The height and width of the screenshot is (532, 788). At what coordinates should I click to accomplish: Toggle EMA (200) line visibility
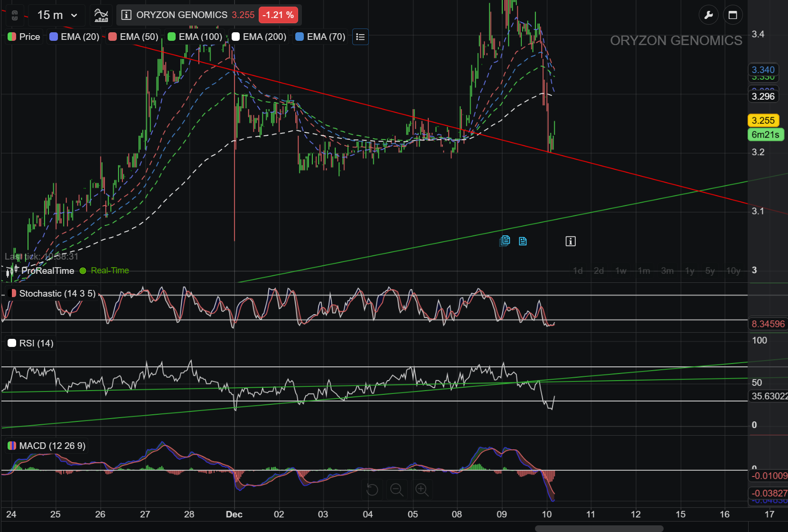(259, 37)
